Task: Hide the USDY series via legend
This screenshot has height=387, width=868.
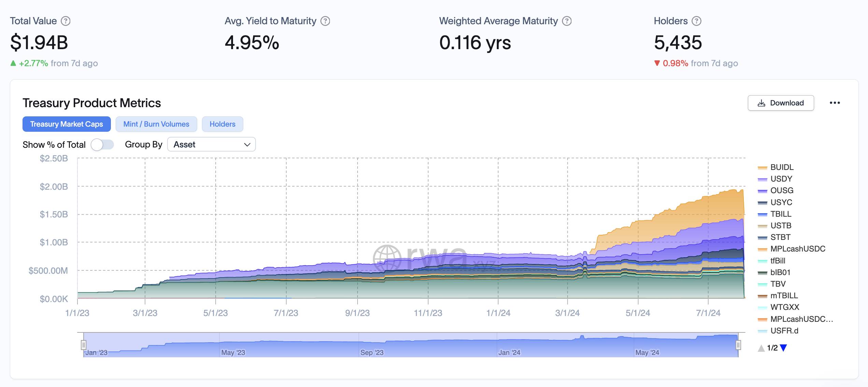Action: [781, 179]
